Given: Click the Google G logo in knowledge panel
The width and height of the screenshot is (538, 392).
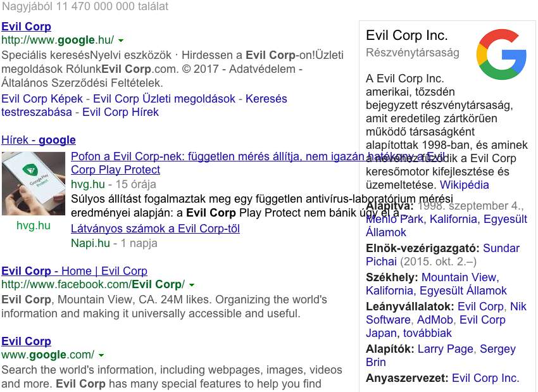Looking at the screenshot, I should point(501,54).
